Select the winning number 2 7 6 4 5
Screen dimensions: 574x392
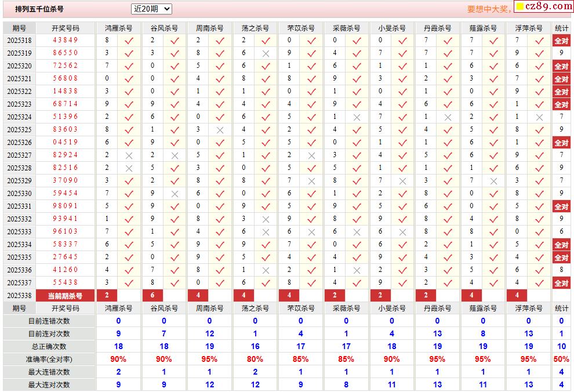click(65, 256)
